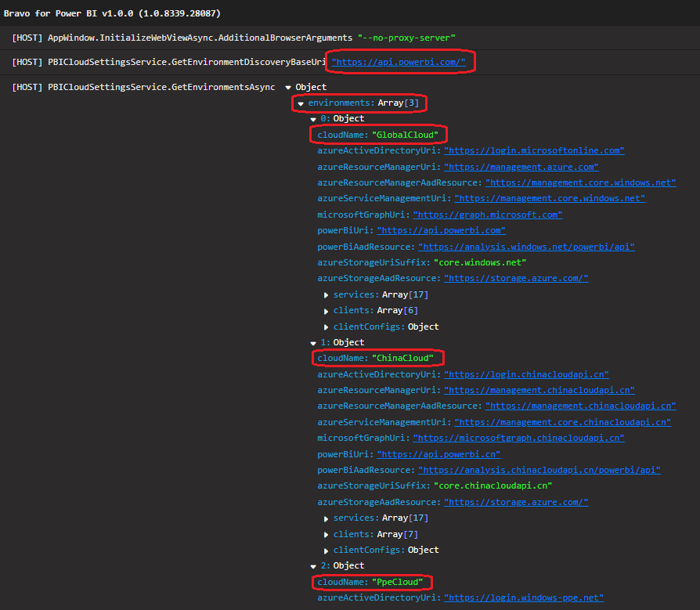This screenshot has height=610, width=700.
Task: Expand clientConfigs Object under GlobalCloud
Action: pyautogui.click(x=326, y=327)
